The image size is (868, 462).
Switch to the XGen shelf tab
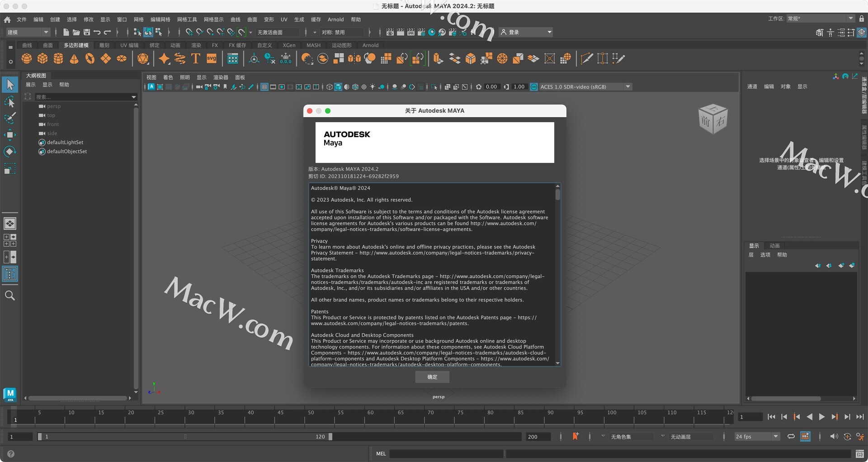click(289, 45)
